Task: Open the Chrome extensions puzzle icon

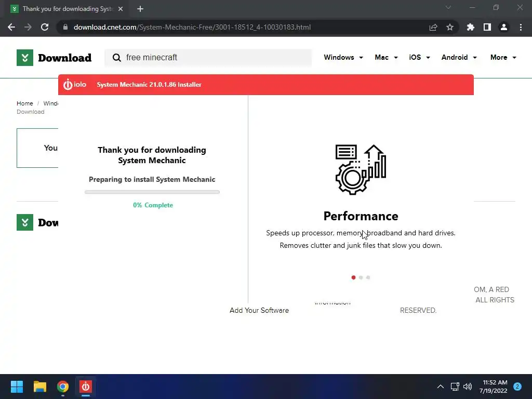Action: pos(471,27)
